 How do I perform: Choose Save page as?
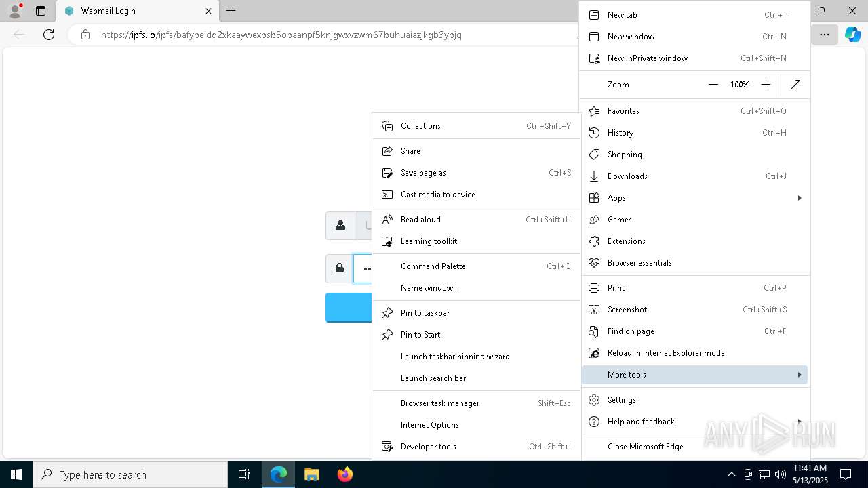pos(476,172)
